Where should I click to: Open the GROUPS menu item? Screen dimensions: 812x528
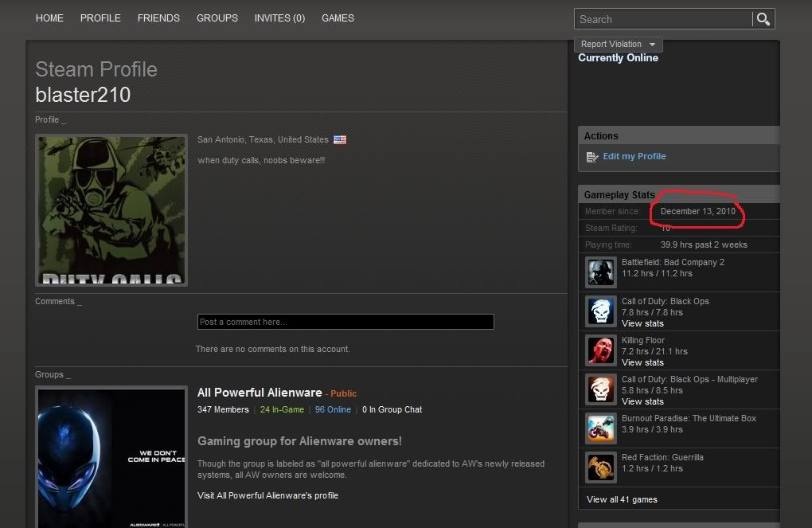[x=217, y=18]
